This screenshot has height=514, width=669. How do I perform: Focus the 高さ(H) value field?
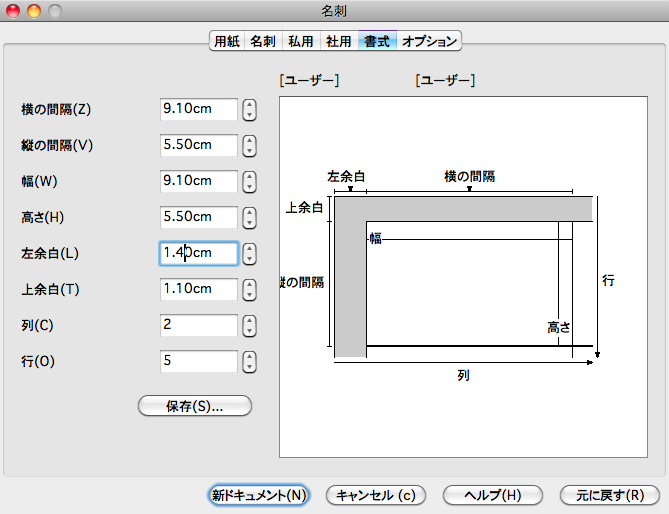point(199,217)
